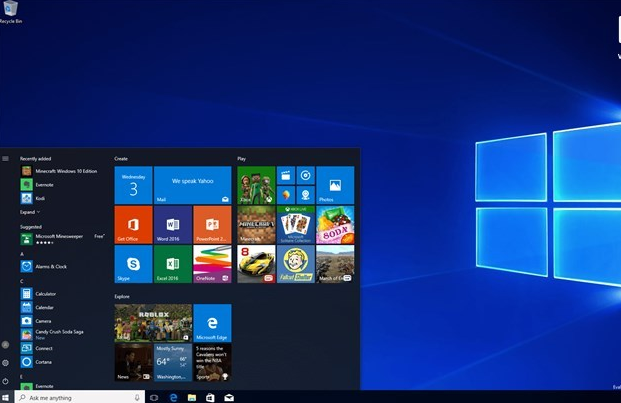Open the Wednesday 3 calendar tile

click(x=133, y=185)
